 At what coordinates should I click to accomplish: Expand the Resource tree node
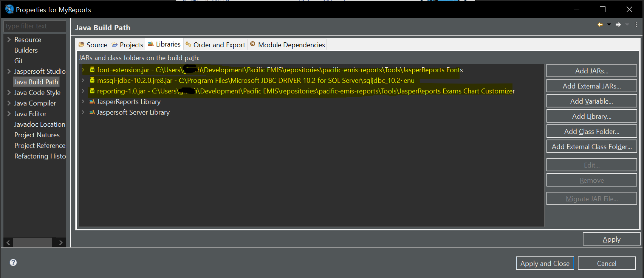(9, 39)
